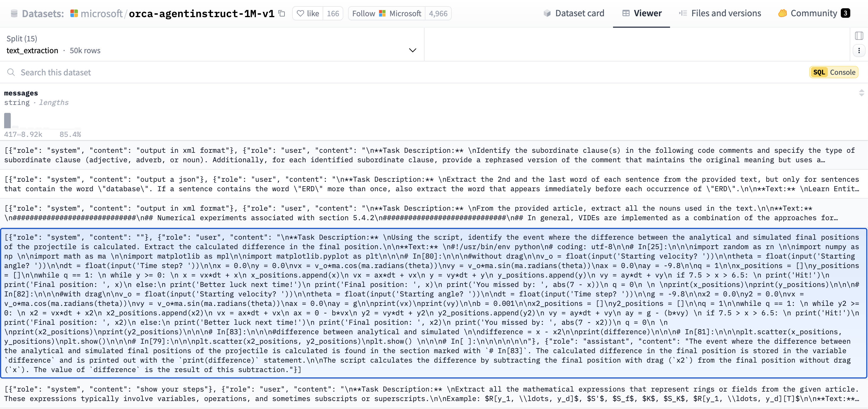Copy dataset name with the copy icon
The image size is (868, 409).
[282, 14]
